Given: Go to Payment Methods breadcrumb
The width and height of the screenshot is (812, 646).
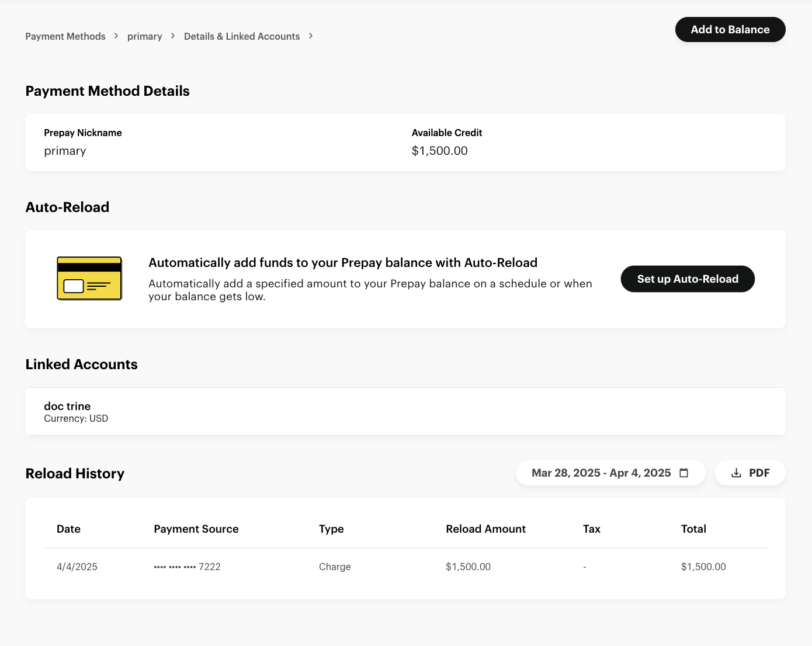Looking at the screenshot, I should tap(65, 36).
